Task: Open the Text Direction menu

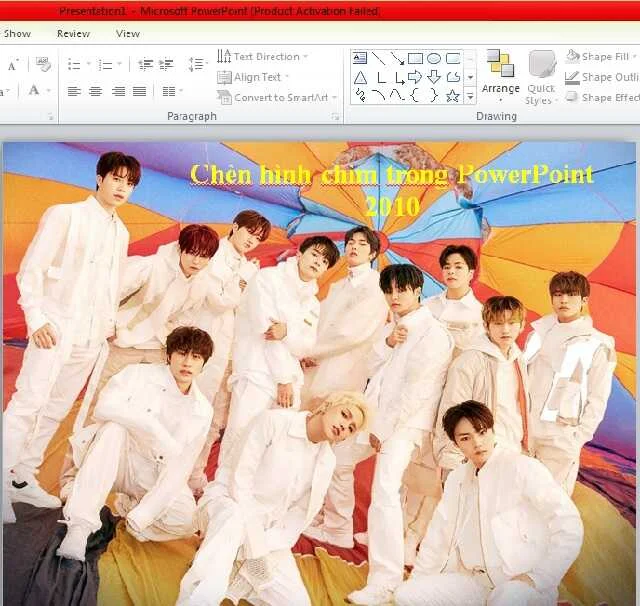Action: [262, 56]
